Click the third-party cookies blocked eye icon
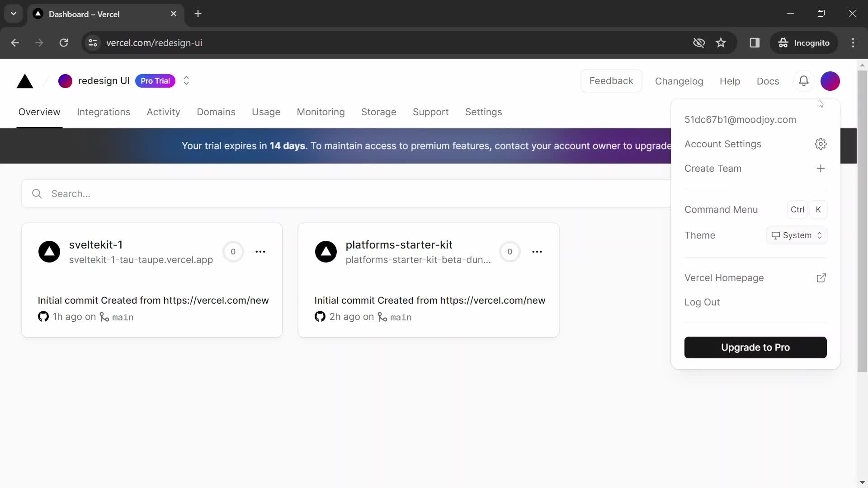868x488 pixels. (x=699, y=42)
